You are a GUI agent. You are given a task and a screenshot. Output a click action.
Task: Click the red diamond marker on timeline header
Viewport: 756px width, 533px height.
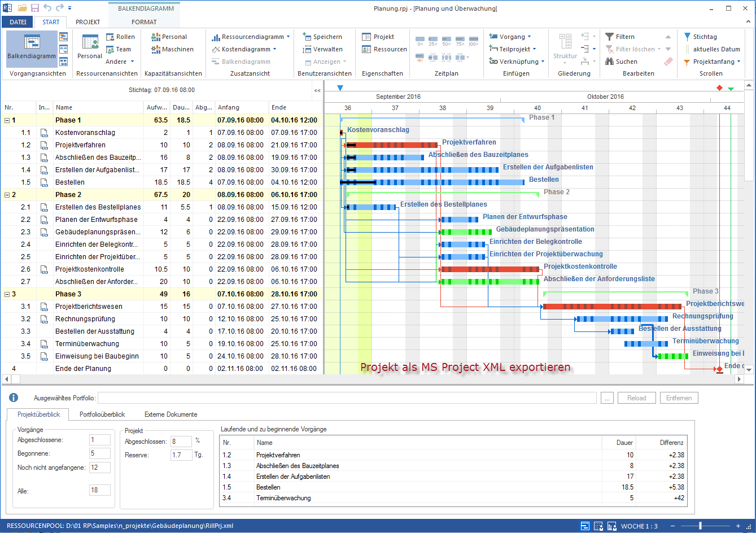pos(719,88)
